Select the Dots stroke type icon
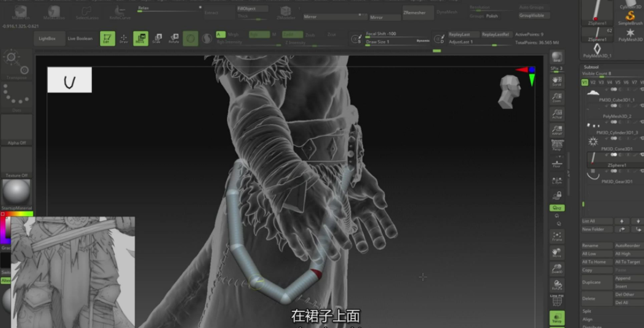This screenshot has height=328, width=644. [17, 97]
